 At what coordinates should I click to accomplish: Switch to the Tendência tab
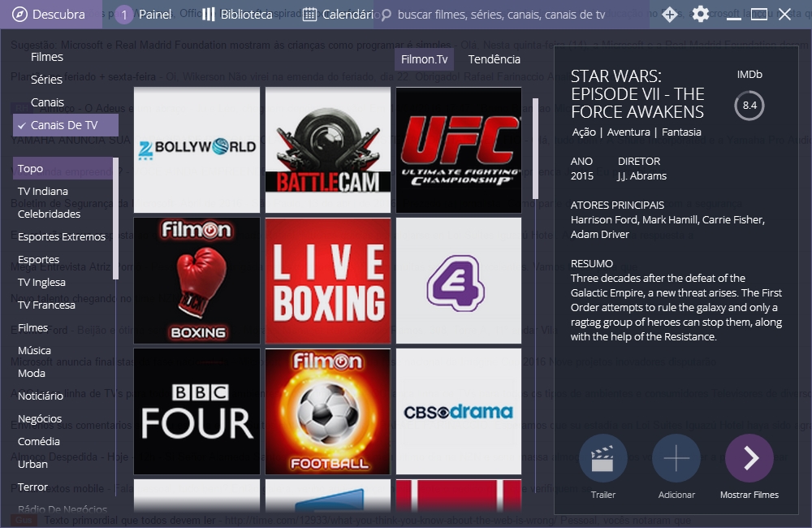(494, 59)
